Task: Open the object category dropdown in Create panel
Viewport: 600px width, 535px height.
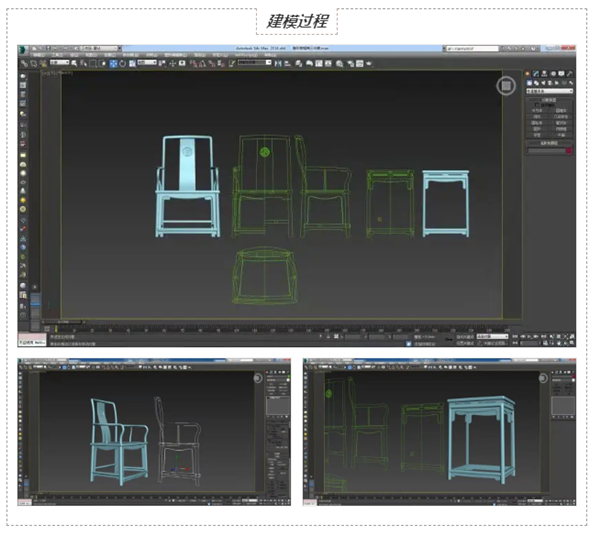Action: coord(551,92)
